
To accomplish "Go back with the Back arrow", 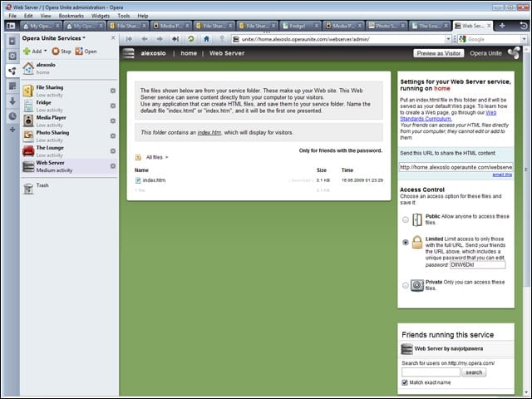I will pyautogui.click(x=144, y=39).
